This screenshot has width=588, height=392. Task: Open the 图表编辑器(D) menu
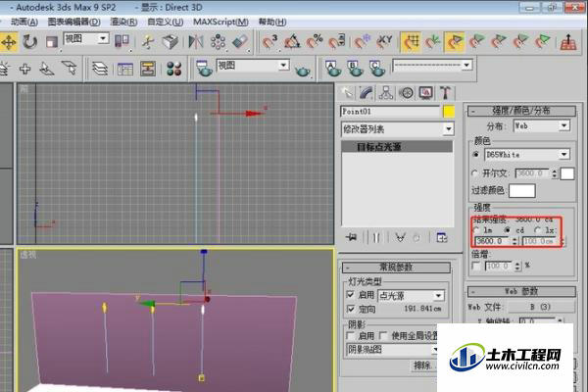point(73,22)
